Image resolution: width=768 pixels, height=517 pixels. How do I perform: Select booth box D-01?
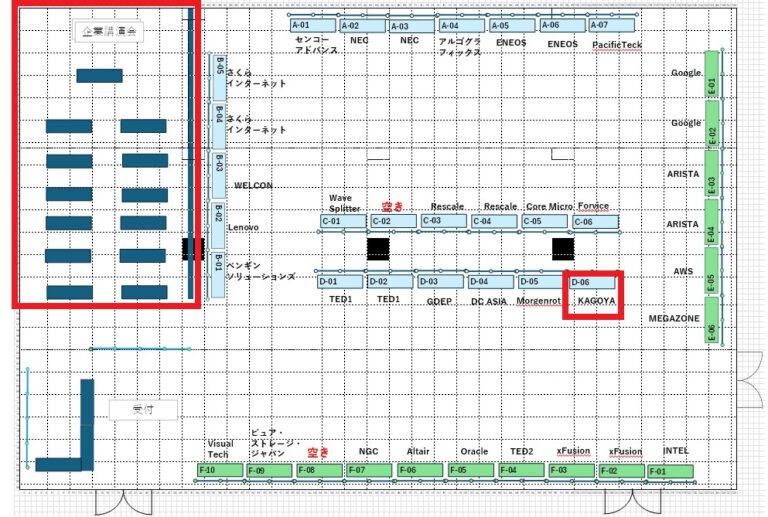340,282
